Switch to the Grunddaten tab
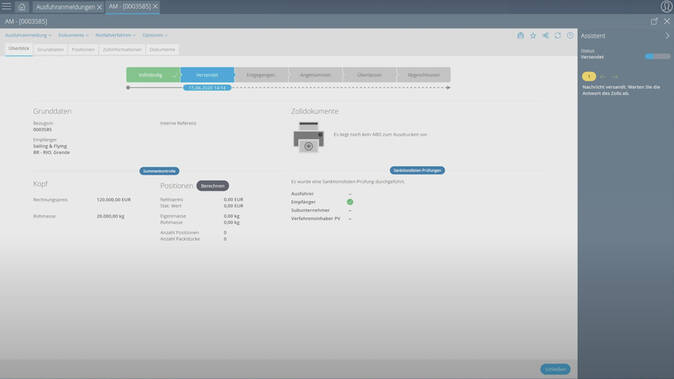Viewport: 674px width, 379px height. point(50,50)
